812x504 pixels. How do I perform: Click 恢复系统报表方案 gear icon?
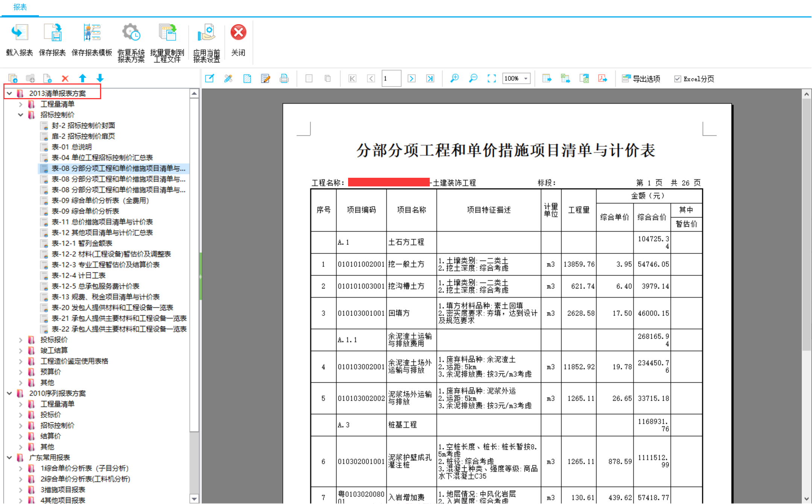131,33
